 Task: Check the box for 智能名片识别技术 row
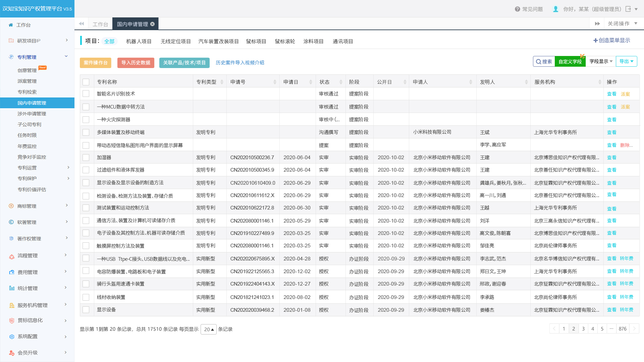click(x=86, y=94)
